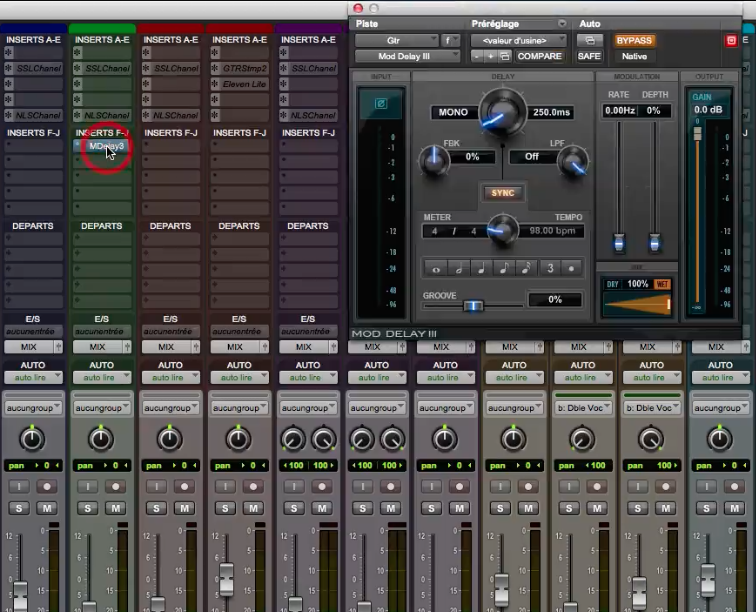Click the orange DRY/WET mix slider
The width and height of the screenshot is (756, 612).
pos(637,305)
